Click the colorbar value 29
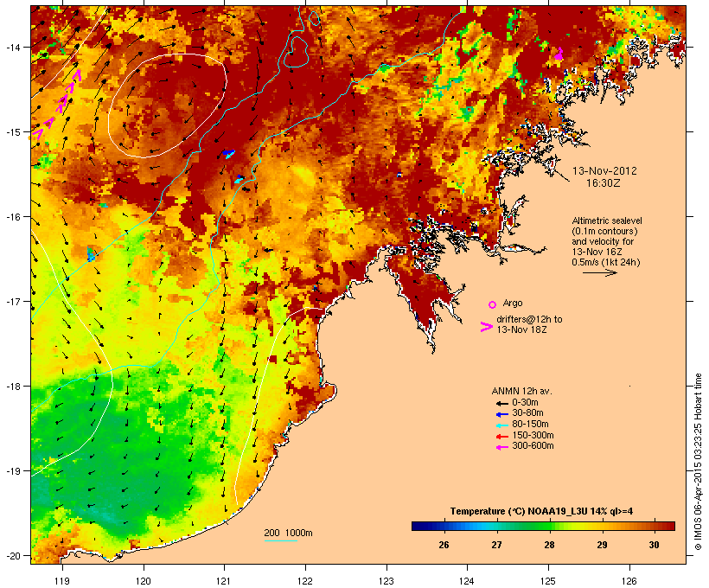The height and width of the screenshot is (588, 709). pos(602,545)
